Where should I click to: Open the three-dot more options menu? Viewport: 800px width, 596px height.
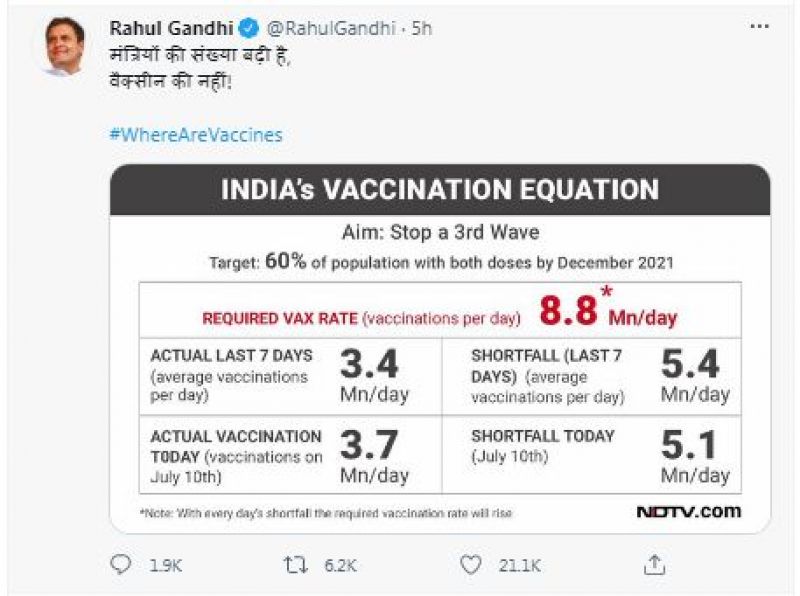tap(759, 28)
